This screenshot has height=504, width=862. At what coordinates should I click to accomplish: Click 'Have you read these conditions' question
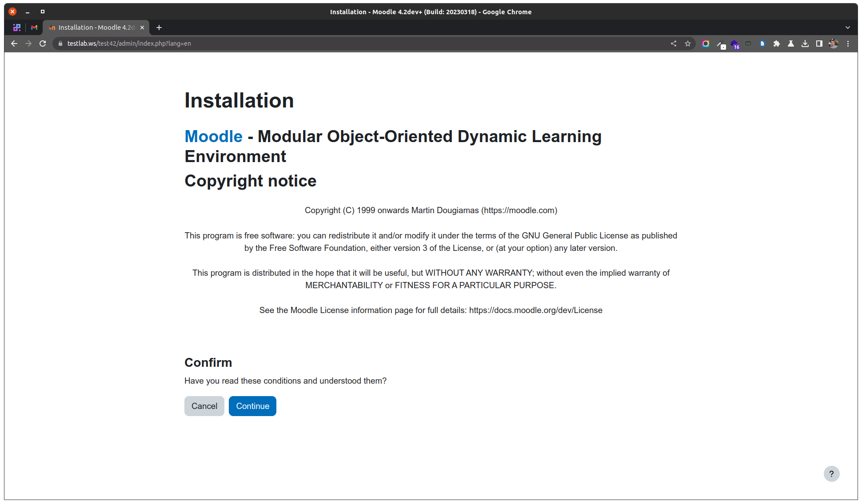286,381
